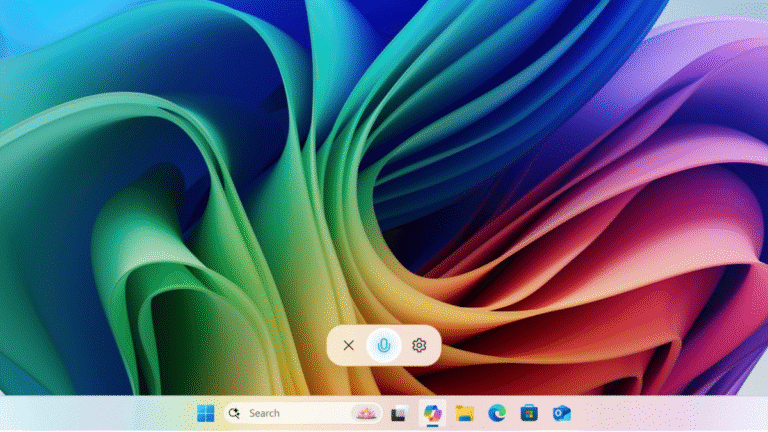The height and width of the screenshot is (432, 768).
Task: Open the Windows Start menu
Action: pos(205,413)
